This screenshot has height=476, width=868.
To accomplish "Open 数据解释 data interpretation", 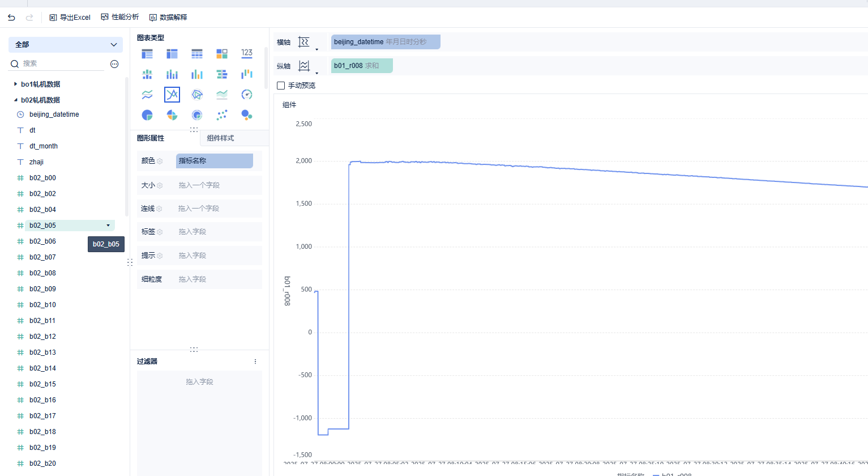I will point(168,18).
